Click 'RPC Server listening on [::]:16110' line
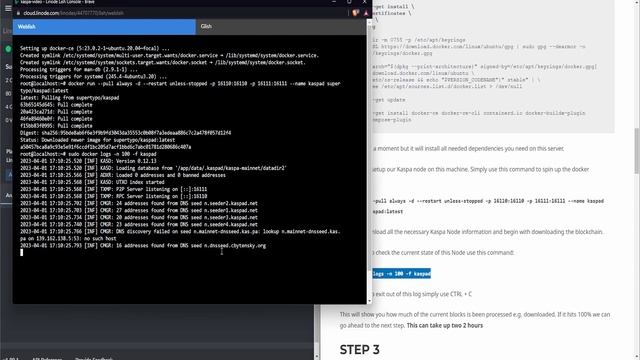The height and width of the screenshot is (360, 640). tap(113, 196)
